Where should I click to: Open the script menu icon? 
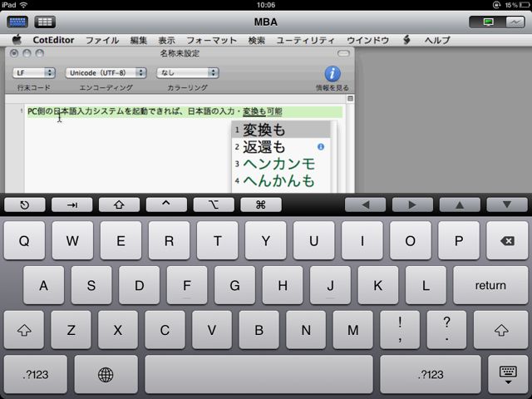tap(406, 40)
